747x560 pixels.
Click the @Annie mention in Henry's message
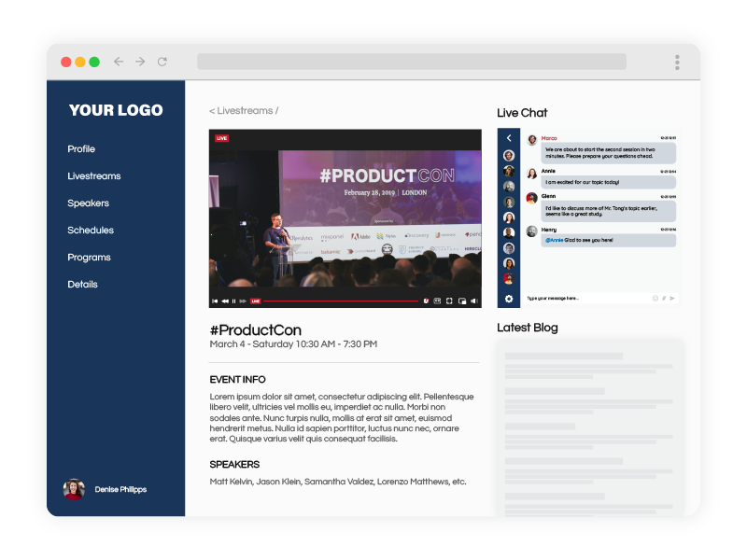[x=554, y=240]
